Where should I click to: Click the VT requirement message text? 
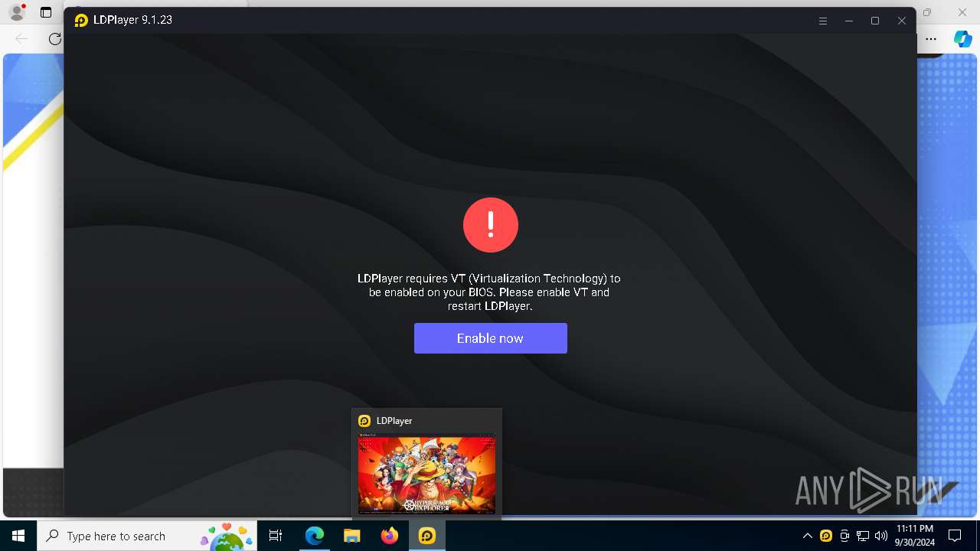(490, 292)
